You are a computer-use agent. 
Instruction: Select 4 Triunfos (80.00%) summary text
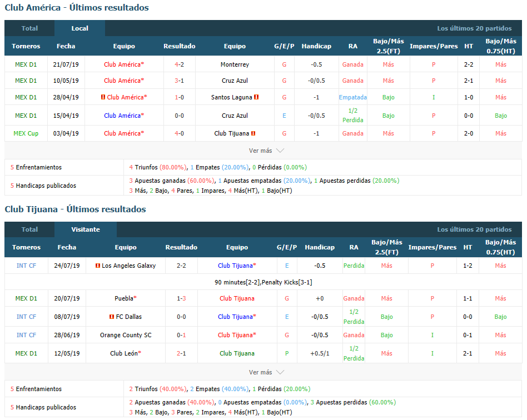tap(158, 167)
